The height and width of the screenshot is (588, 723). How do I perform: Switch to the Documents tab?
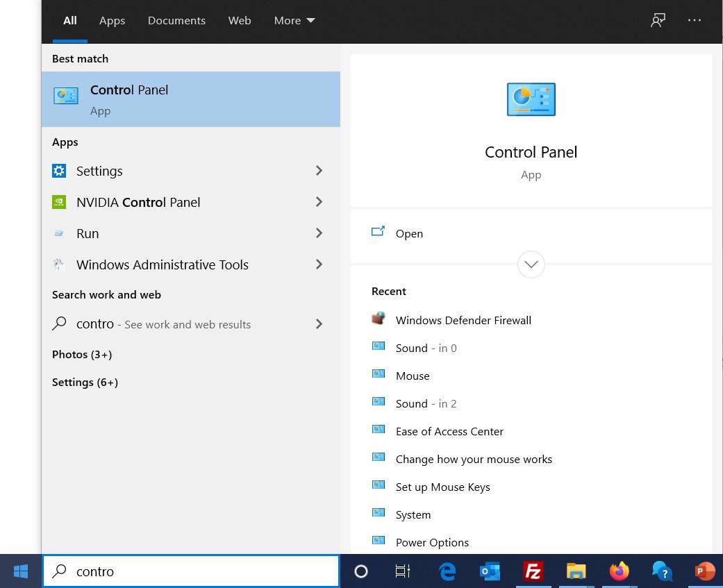coord(176,20)
